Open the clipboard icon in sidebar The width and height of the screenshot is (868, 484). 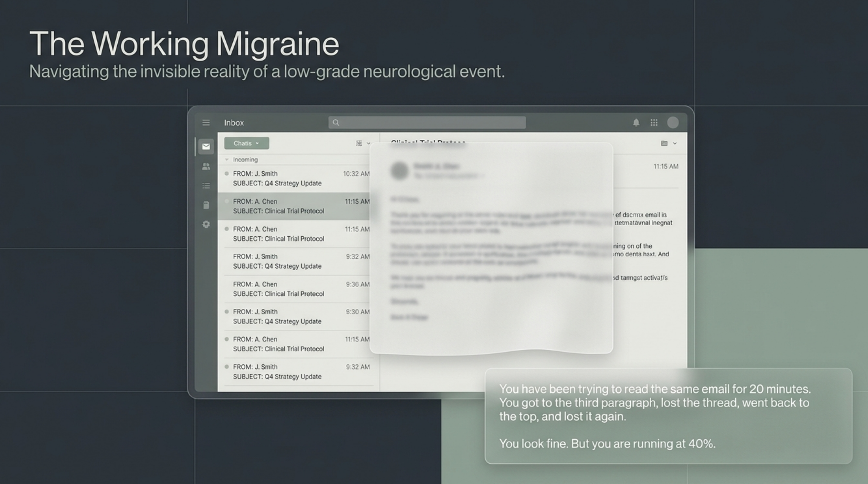tap(206, 205)
